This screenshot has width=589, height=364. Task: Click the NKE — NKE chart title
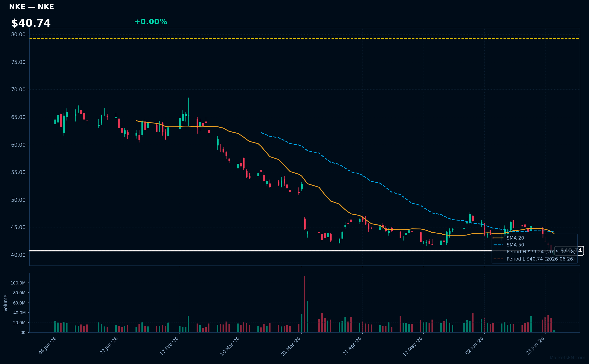click(x=31, y=7)
